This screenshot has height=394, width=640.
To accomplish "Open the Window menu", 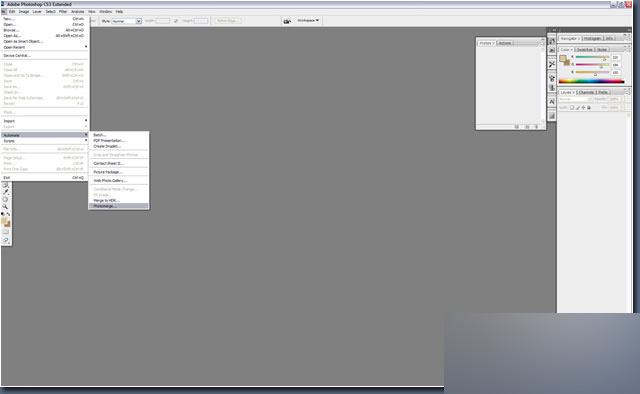I will pos(105,11).
